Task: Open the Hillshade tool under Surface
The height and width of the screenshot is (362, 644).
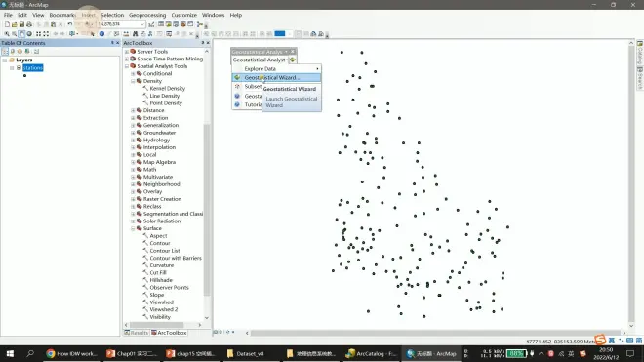Action: (x=161, y=280)
